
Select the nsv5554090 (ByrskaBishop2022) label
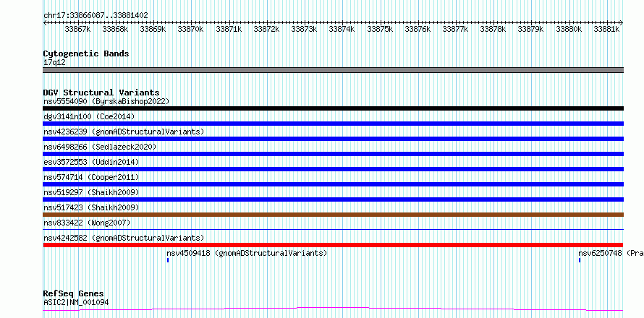pos(106,101)
